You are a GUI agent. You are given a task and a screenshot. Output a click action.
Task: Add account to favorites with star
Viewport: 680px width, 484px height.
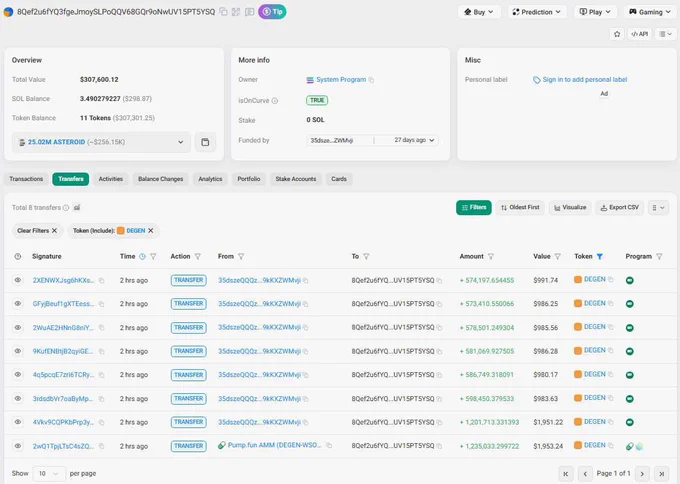click(617, 34)
